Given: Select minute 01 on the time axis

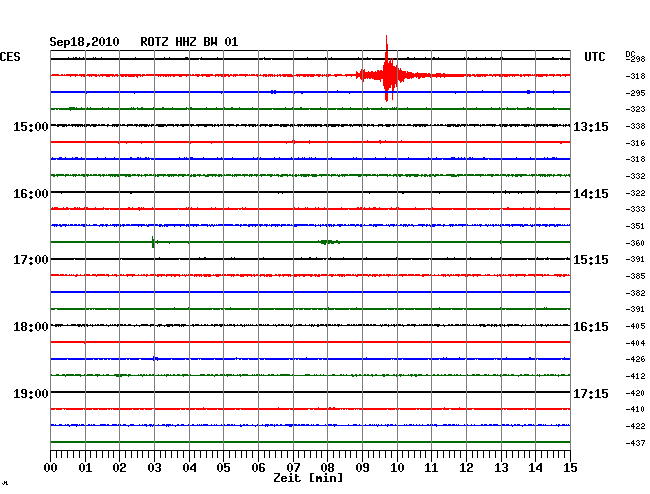Looking at the screenshot, I should pos(85,467).
